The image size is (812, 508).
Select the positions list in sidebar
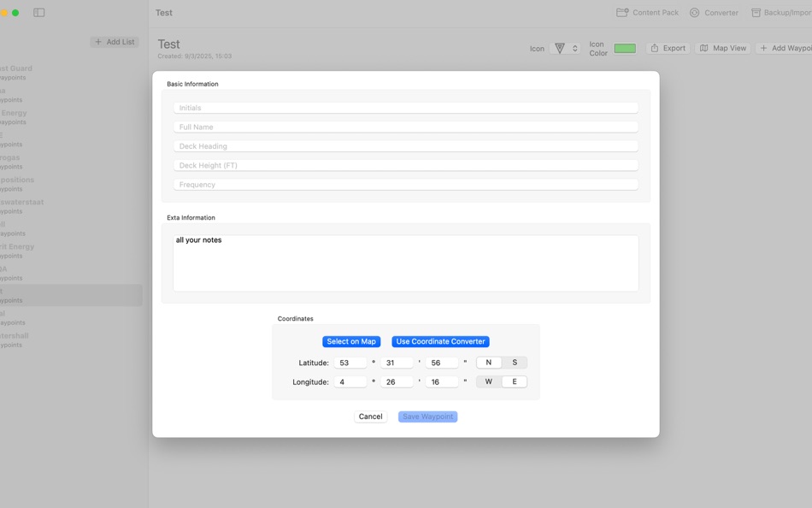(x=71, y=184)
